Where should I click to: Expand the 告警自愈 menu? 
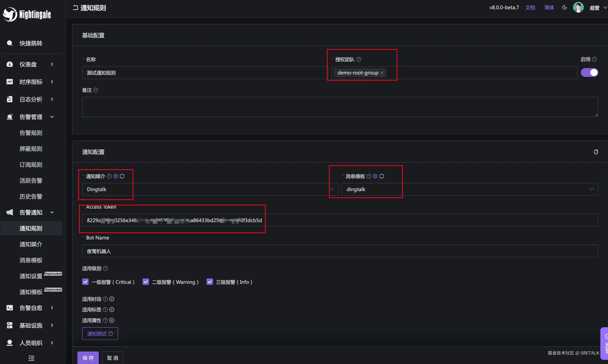pyautogui.click(x=31, y=308)
